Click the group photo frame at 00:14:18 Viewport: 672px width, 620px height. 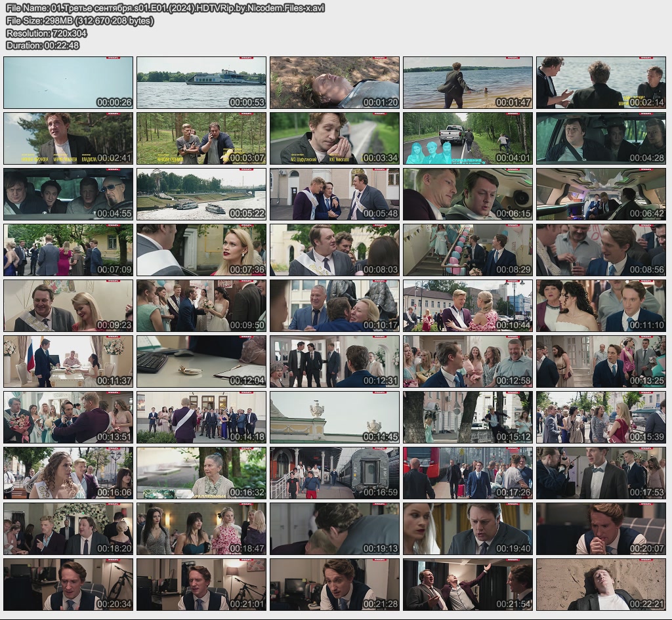point(201,417)
